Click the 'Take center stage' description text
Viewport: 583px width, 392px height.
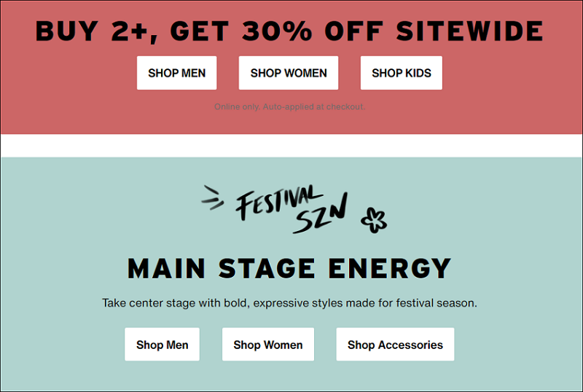289,303
